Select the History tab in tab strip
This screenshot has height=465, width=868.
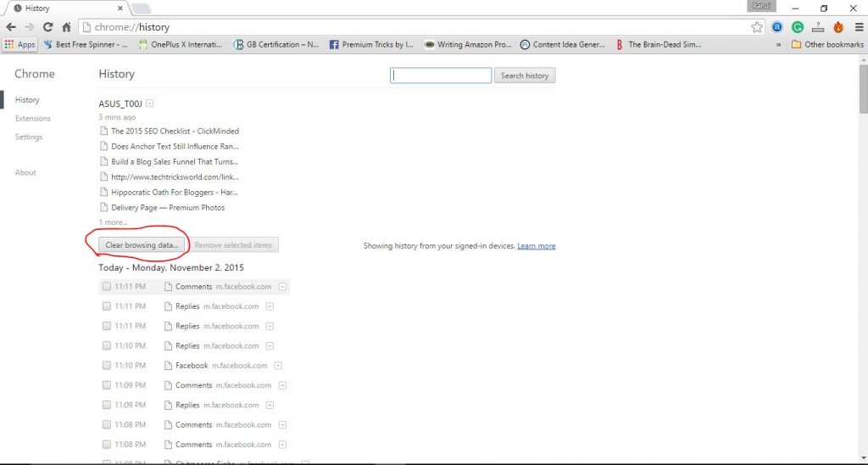pyautogui.click(x=65, y=8)
